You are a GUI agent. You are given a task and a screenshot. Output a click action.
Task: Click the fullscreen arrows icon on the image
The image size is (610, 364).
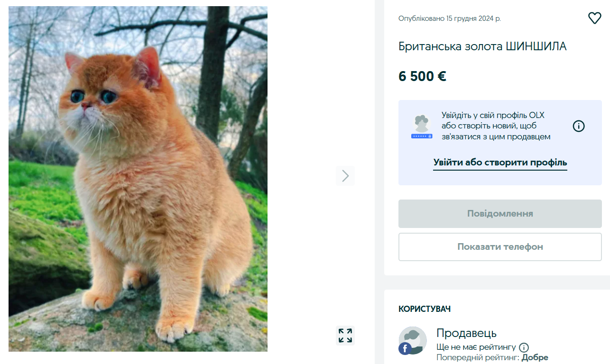pos(346,335)
